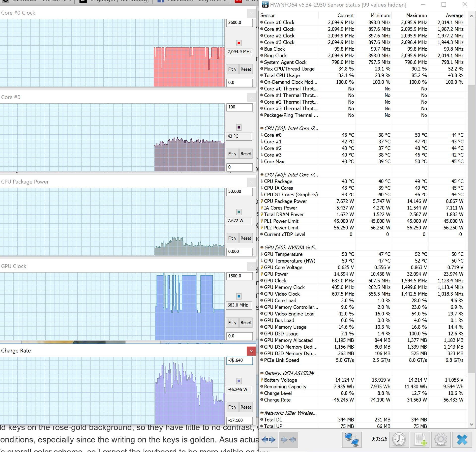This screenshot has width=476, height=452.
Task: Select the Network: Killer Wireles... group header
Action: 289,413
